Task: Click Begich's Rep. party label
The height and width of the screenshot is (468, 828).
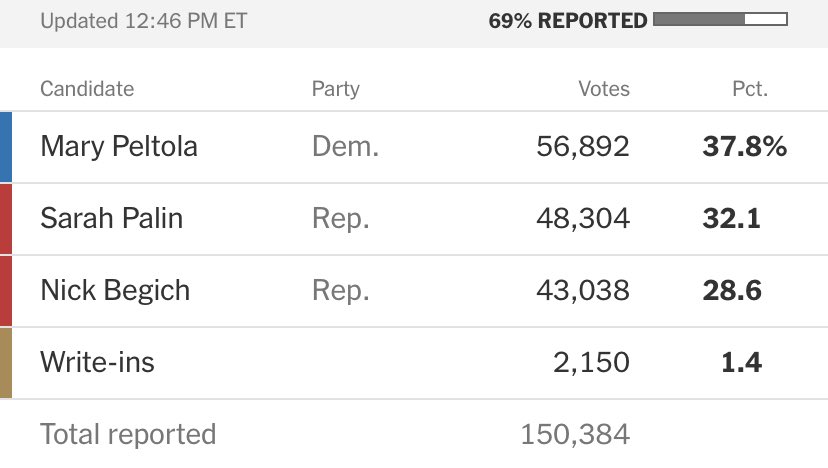Action: pyautogui.click(x=341, y=291)
